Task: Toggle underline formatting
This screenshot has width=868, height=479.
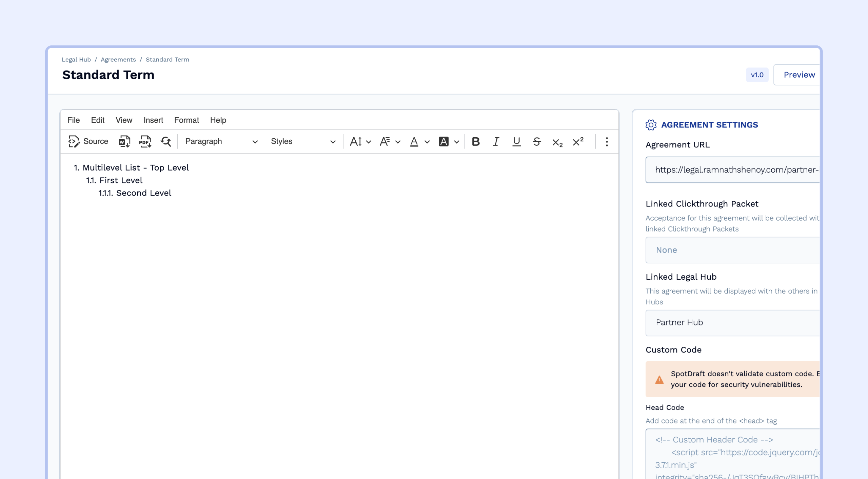Action: [516, 141]
